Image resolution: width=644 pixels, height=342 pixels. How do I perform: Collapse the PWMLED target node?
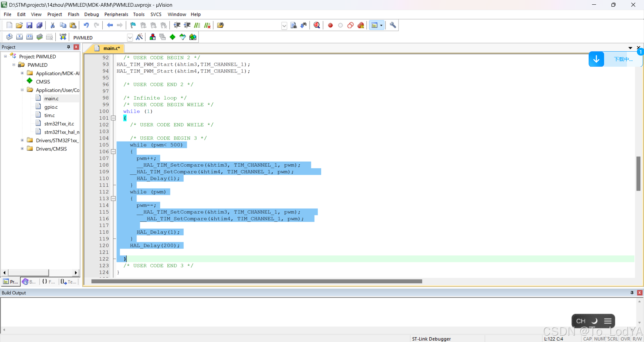(x=14, y=65)
